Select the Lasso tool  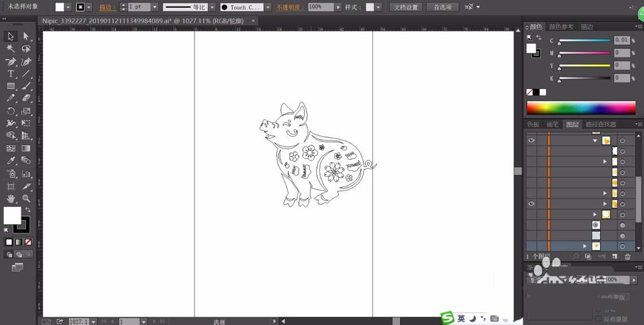pyautogui.click(x=26, y=49)
